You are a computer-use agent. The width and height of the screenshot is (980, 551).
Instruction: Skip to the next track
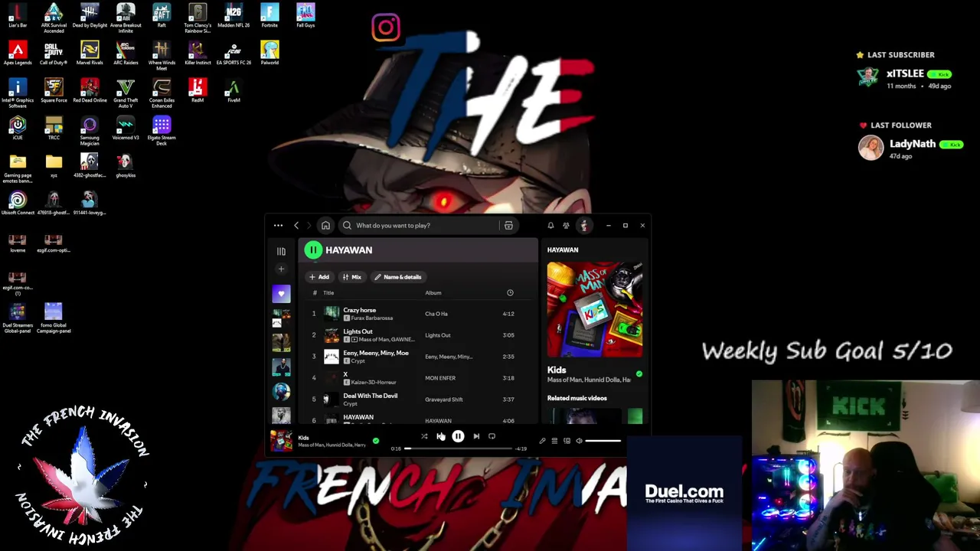(x=476, y=436)
